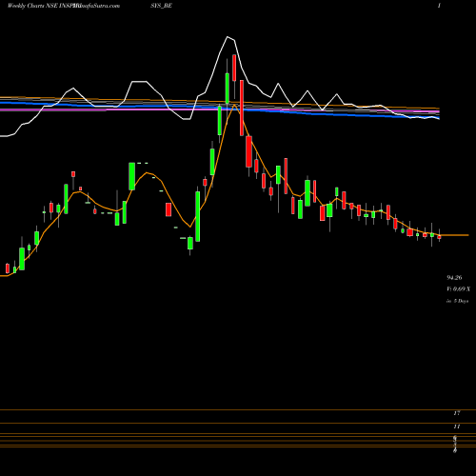The height and width of the screenshot is (476, 476).
Task: Click the '11' axis label
Action: coord(457,426)
